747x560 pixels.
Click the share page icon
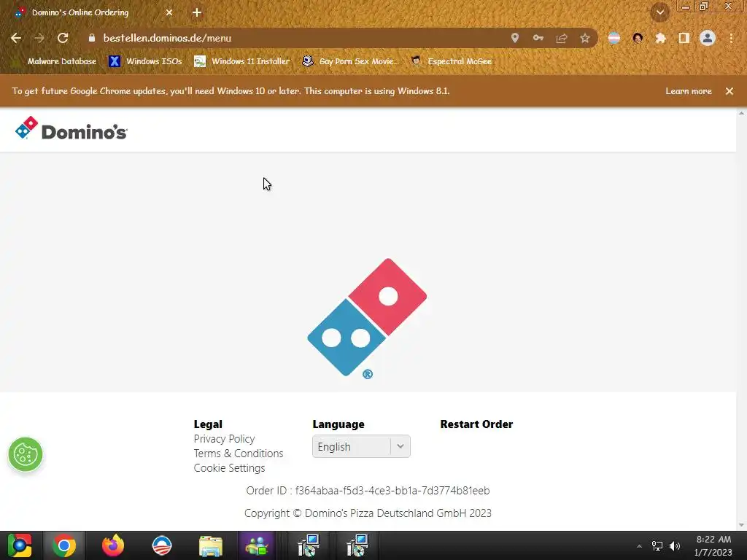click(561, 38)
